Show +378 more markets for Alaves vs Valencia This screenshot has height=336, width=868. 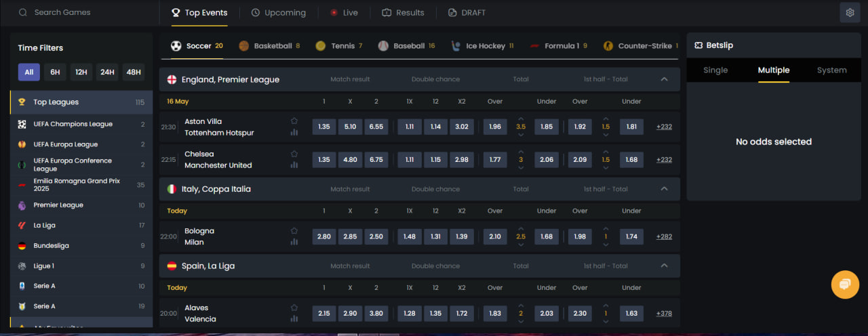tap(664, 313)
